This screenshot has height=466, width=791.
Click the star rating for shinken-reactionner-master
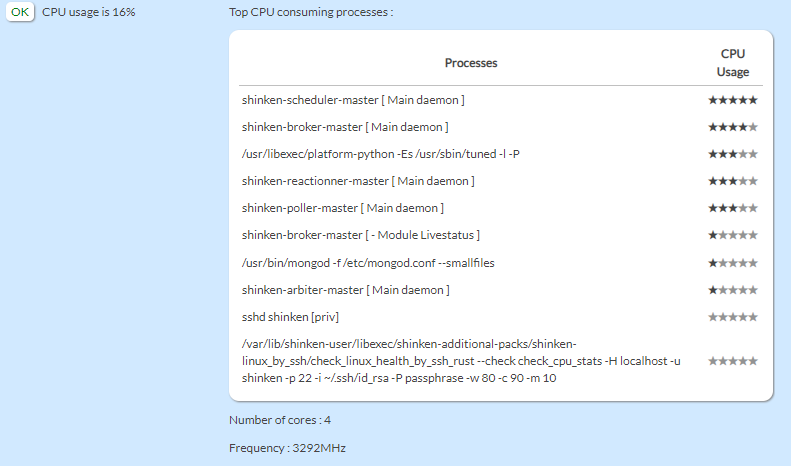[732, 181]
